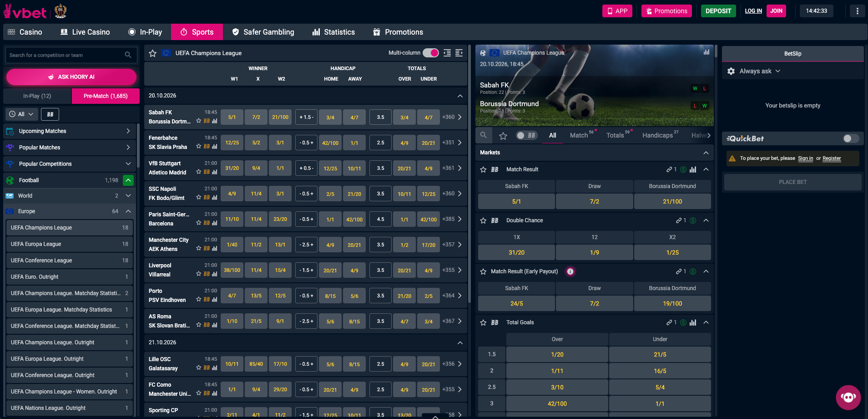
Task: Switch to compact list view icon
Action: (x=447, y=53)
